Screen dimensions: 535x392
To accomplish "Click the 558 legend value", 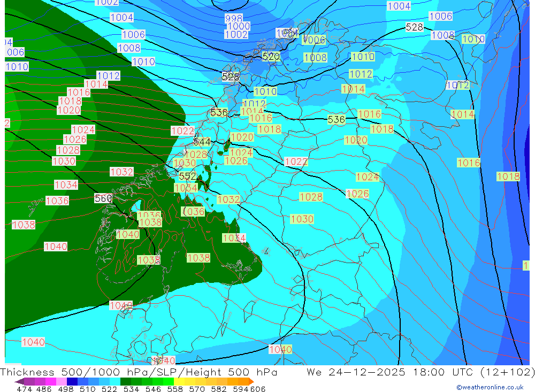I will point(175,389).
